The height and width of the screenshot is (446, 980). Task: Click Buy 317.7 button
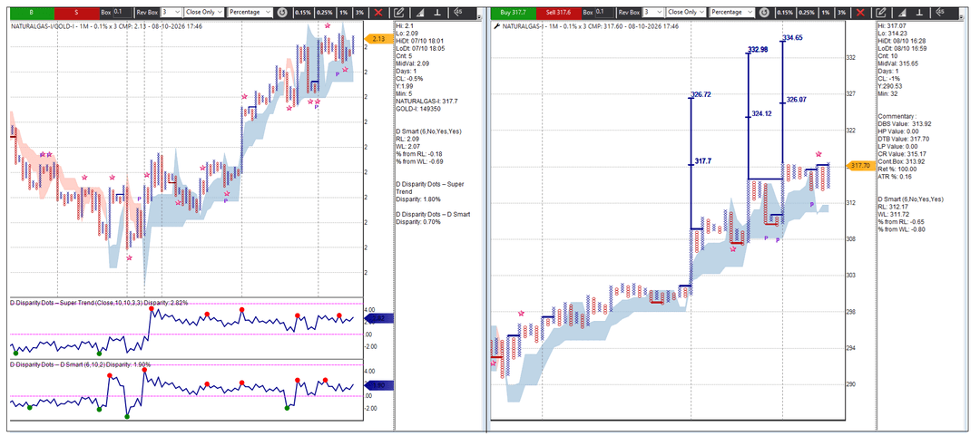coord(514,12)
